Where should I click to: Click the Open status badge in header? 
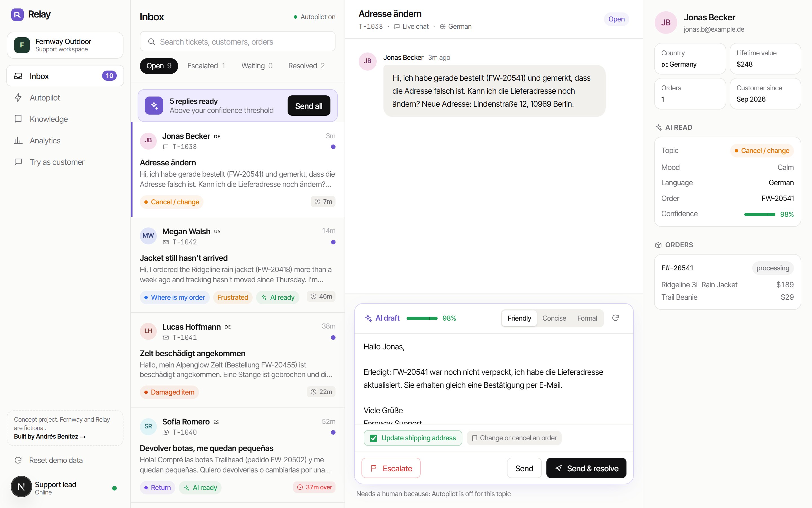pyautogui.click(x=616, y=19)
